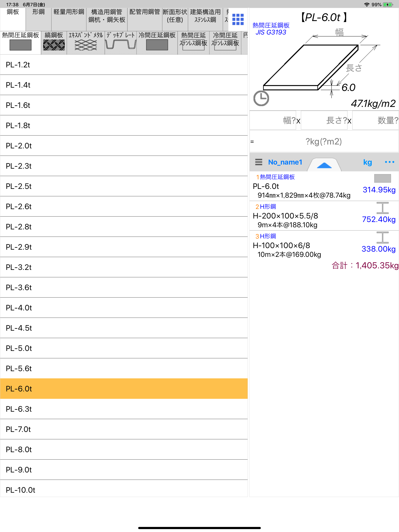Tap the 【PL-6.0t】 title heading
The height and width of the screenshot is (532, 399).
point(324,17)
